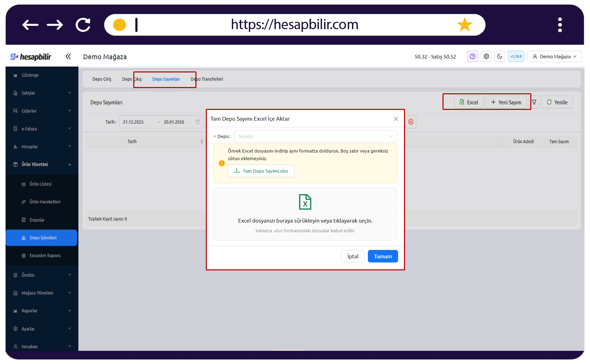Sort by the Tarih column arrows
Image resolution: width=590 pixels, height=364 pixels.
click(202, 141)
